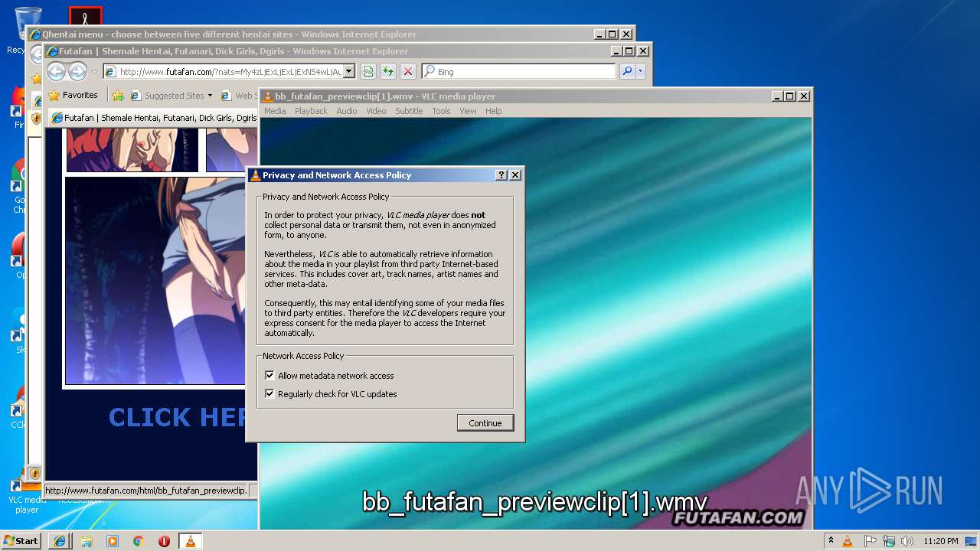The height and width of the screenshot is (551, 980).
Task: Open the Media menu in VLC
Action: click(275, 111)
